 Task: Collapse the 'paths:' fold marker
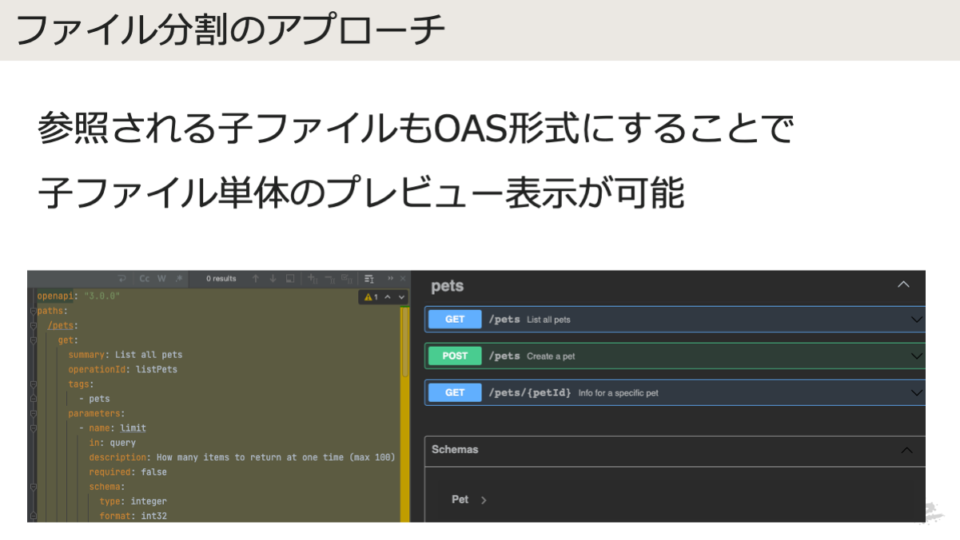[33, 311]
